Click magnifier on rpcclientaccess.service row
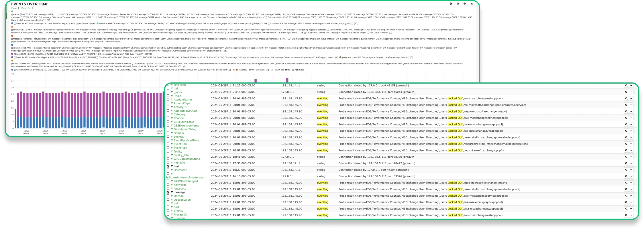Screen dimensions: 644x229 click(626, 105)
